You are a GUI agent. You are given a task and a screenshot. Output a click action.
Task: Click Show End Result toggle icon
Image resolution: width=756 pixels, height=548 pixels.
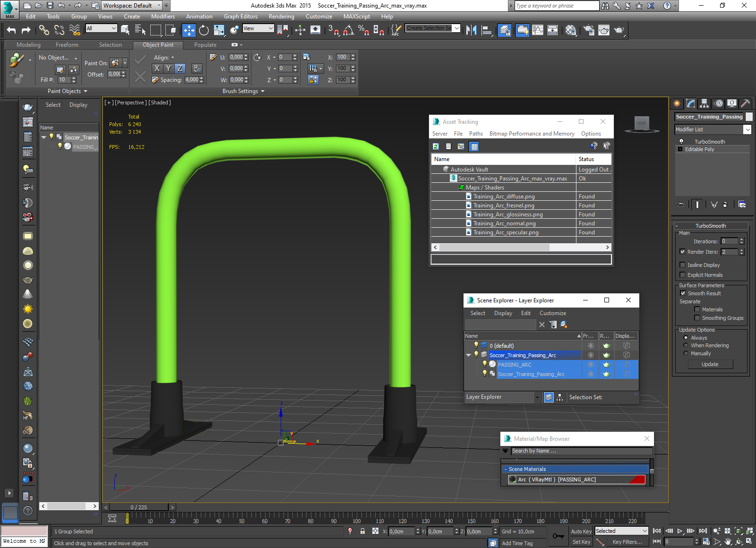tap(697, 205)
